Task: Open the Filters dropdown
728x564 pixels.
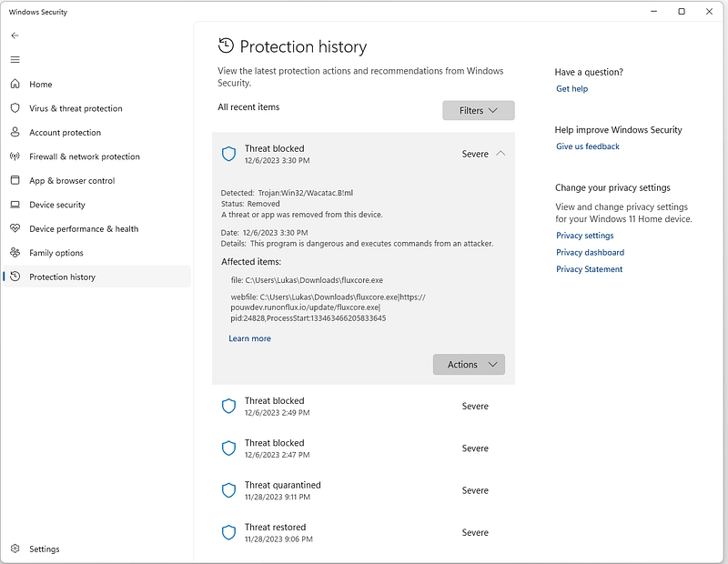Action: point(479,110)
